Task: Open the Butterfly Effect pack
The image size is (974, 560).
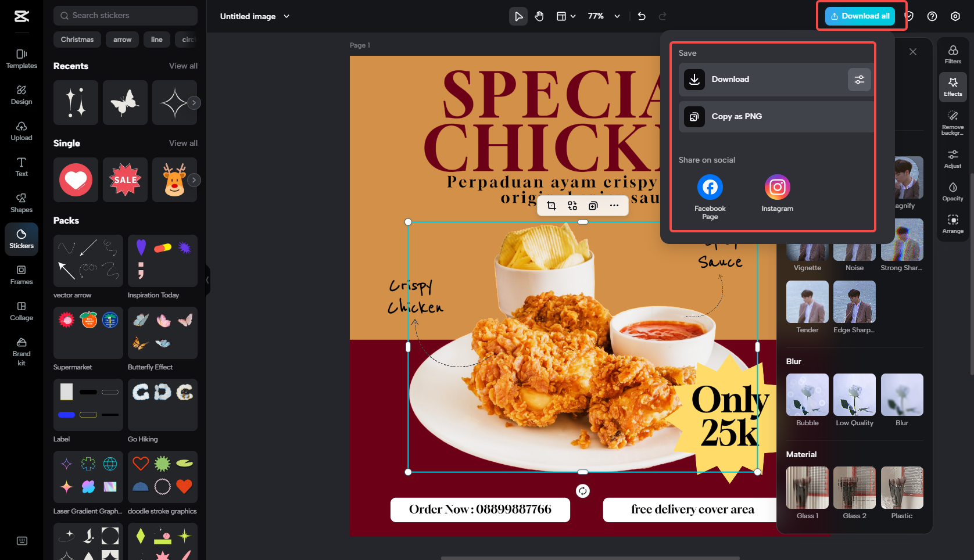Action: pyautogui.click(x=163, y=333)
